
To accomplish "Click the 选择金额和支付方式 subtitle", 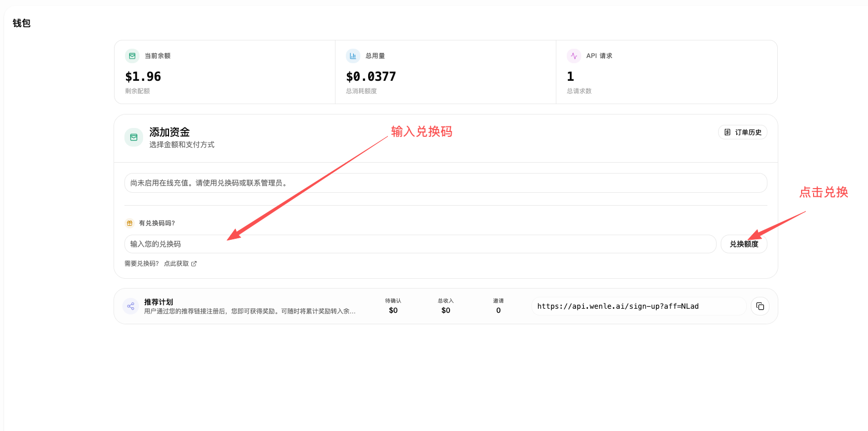I will click(x=182, y=145).
